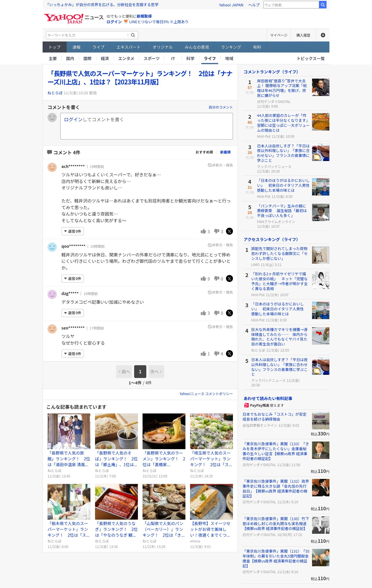This screenshot has width=372, height=588.
Task: Open the 長野県で人気の旅館 ranking thumbnail
Action: 69,431
